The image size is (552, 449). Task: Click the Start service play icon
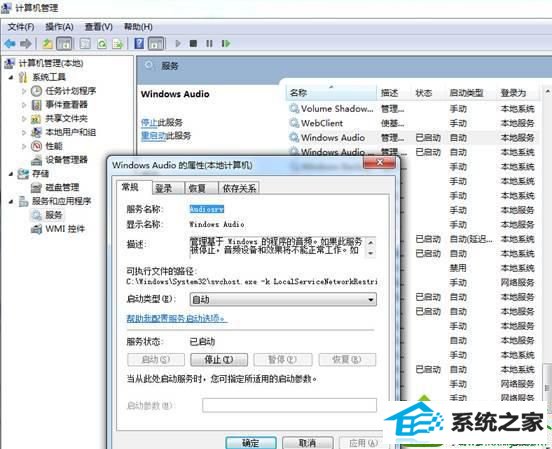point(178,43)
